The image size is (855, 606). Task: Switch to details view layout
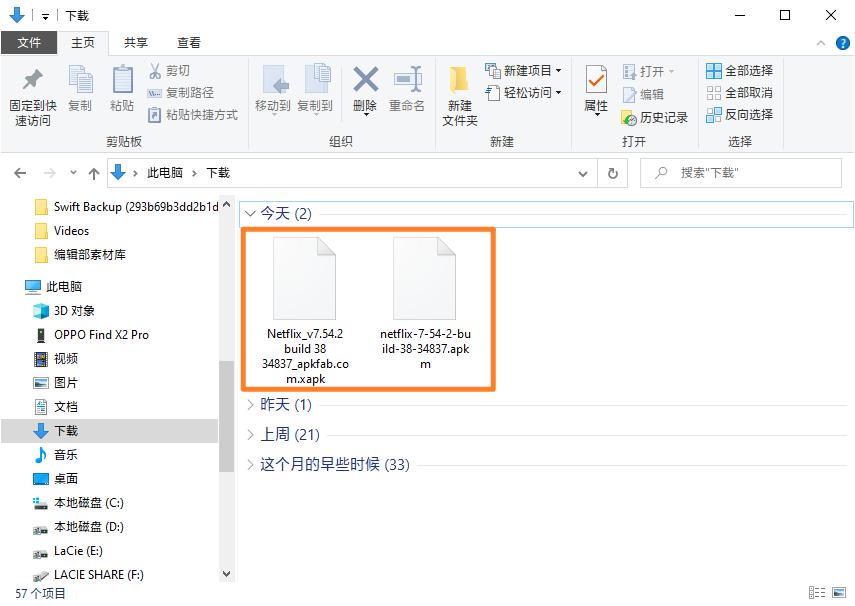[817, 592]
